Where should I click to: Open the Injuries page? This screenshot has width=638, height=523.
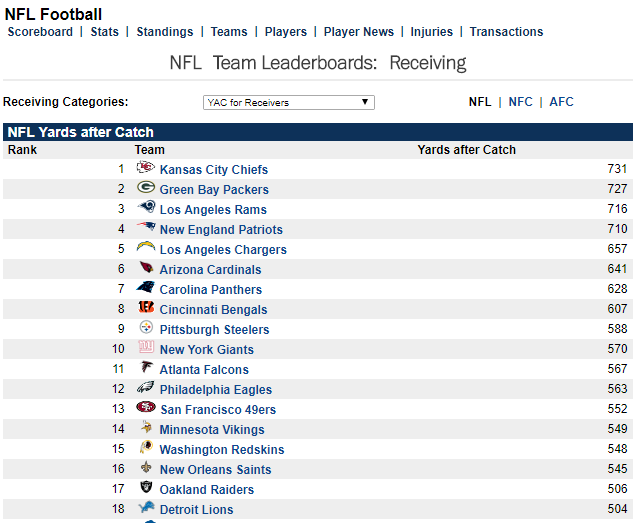(x=432, y=32)
